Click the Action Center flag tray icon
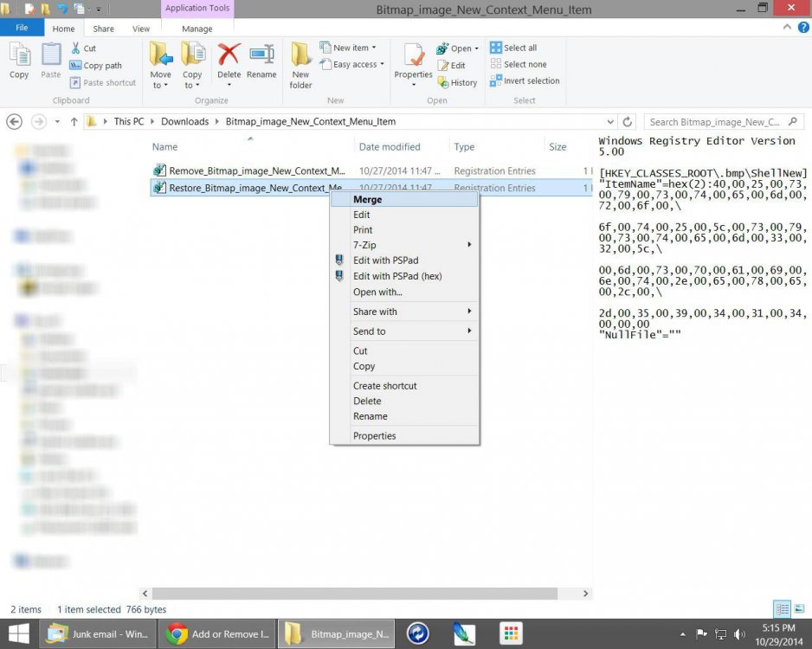 tap(702, 634)
